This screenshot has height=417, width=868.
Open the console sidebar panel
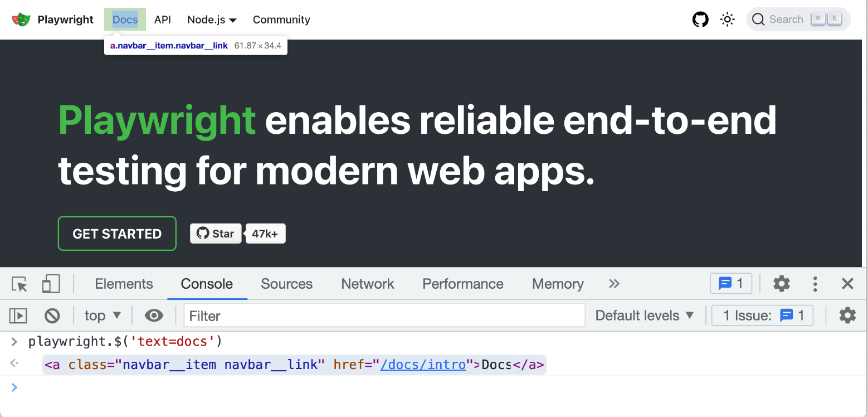click(x=18, y=316)
